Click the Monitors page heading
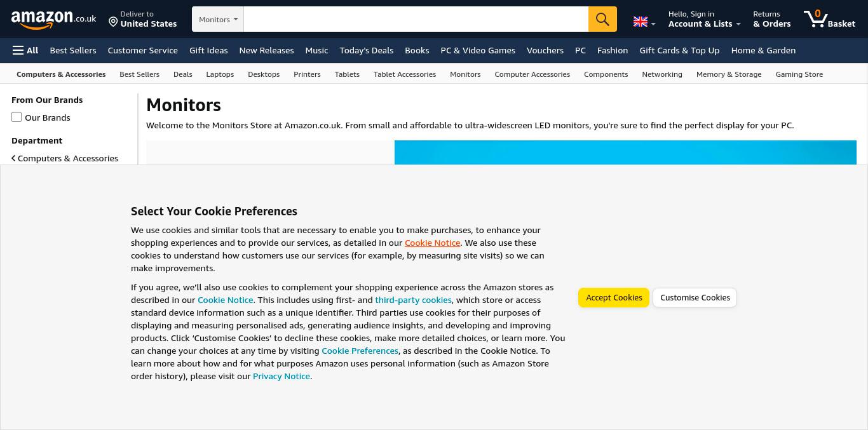Viewport: 868px width, 430px height. point(184,105)
